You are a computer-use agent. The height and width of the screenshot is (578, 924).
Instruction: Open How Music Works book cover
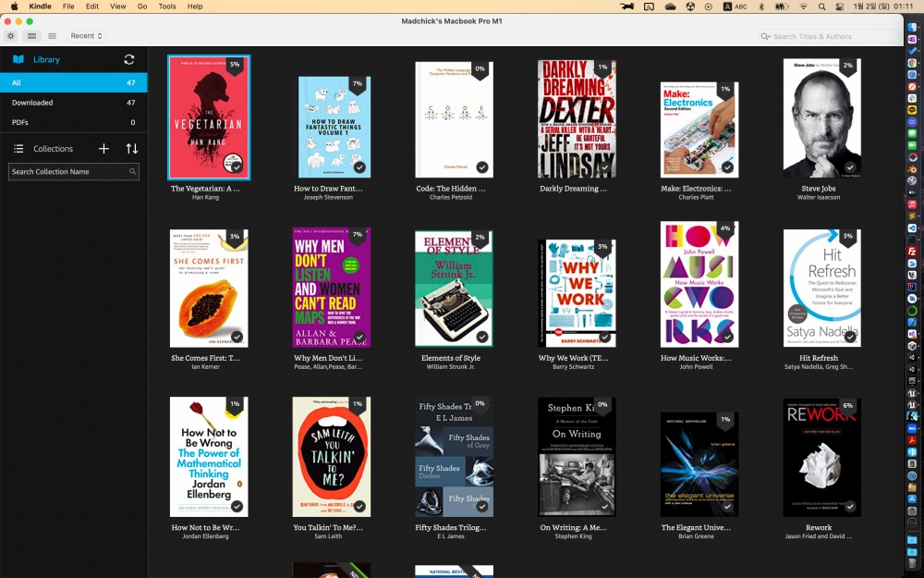coord(699,284)
